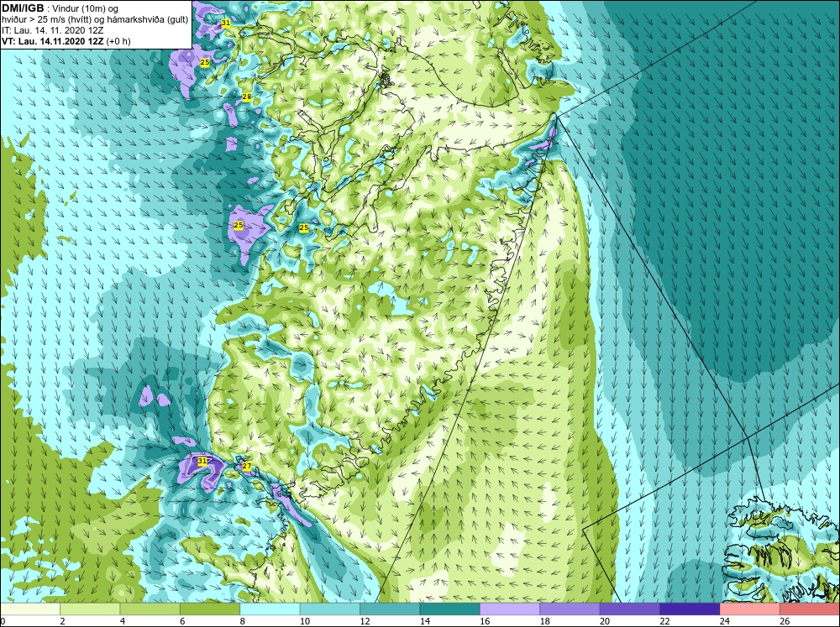
Task: Click the legend tick label '14'
Action: pyautogui.click(x=424, y=621)
